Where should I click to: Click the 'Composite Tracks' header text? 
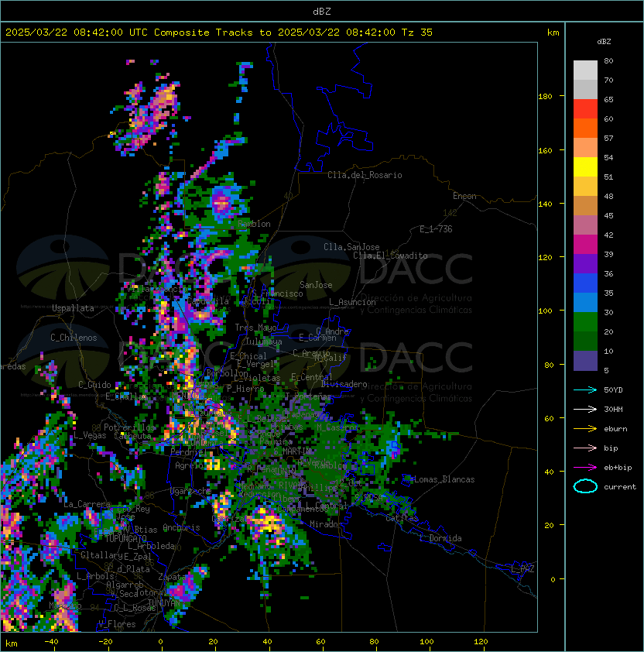point(204,33)
